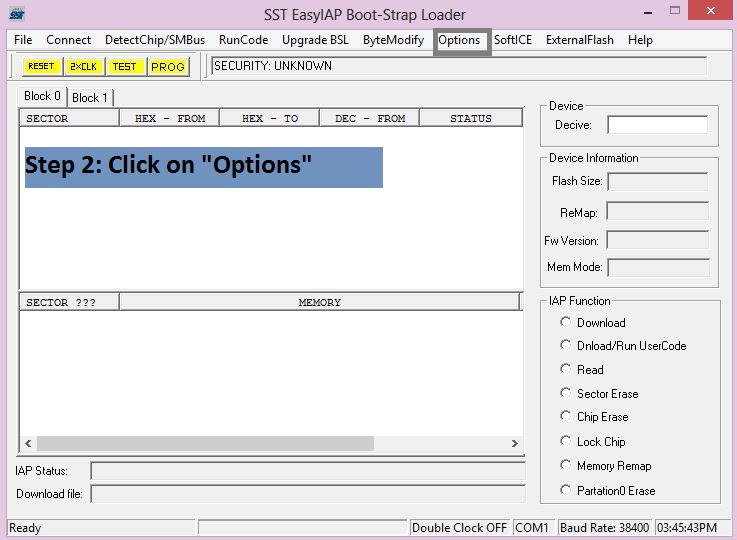This screenshot has height=540, width=737.
Task: Maximize the SST EasyIAP window
Action: point(674,10)
